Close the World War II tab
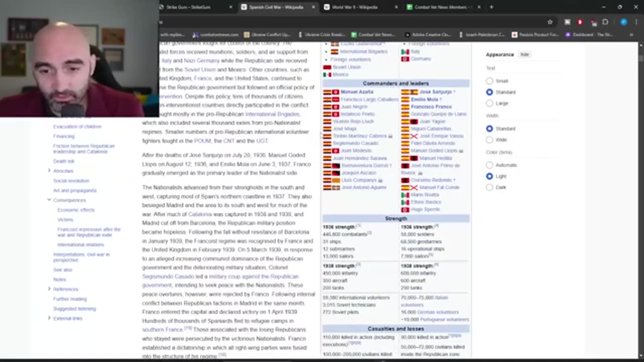This screenshot has height=362, width=644. (x=396, y=7)
